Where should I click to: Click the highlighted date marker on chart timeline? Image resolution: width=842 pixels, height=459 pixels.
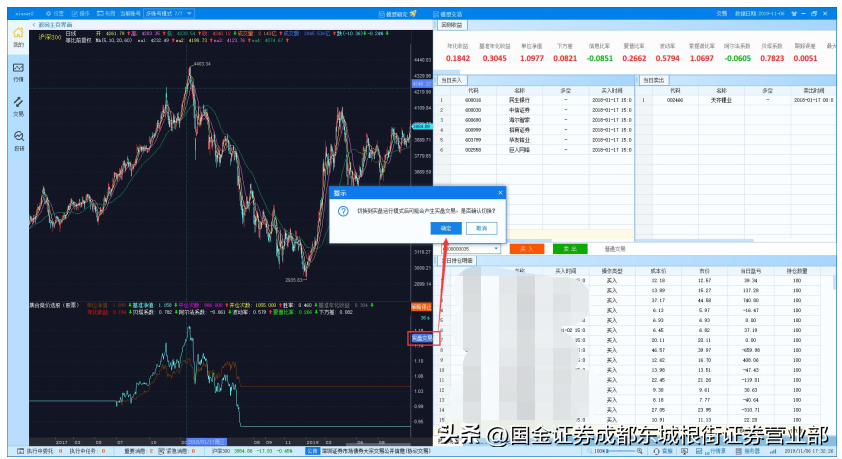pos(206,442)
